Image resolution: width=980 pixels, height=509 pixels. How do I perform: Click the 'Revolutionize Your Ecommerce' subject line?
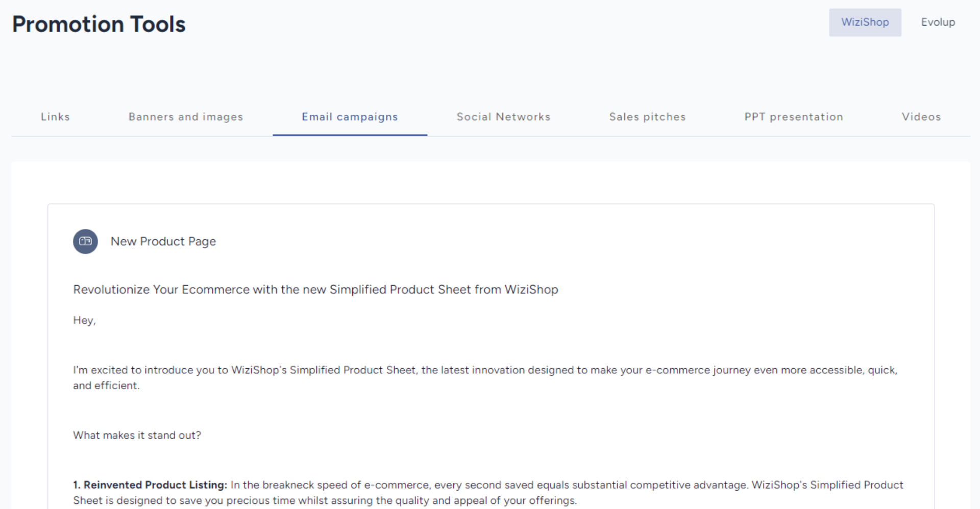315,289
